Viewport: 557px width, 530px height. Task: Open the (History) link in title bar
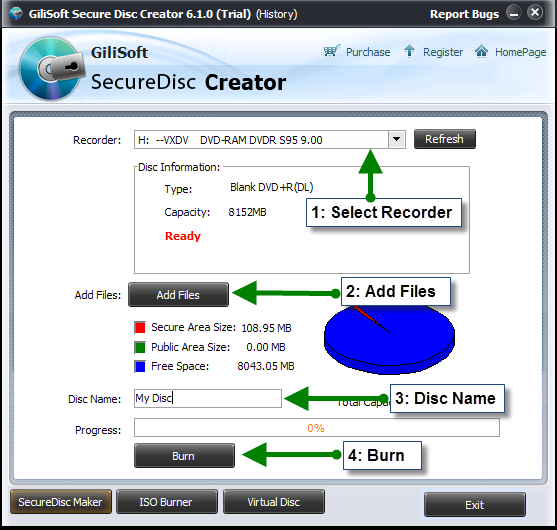(277, 14)
